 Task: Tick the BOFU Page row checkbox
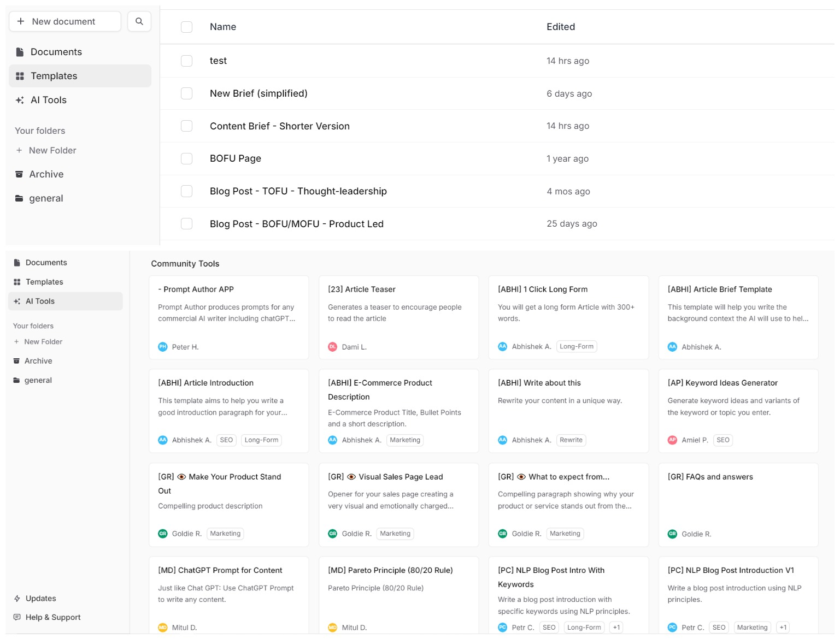pyautogui.click(x=186, y=158)
